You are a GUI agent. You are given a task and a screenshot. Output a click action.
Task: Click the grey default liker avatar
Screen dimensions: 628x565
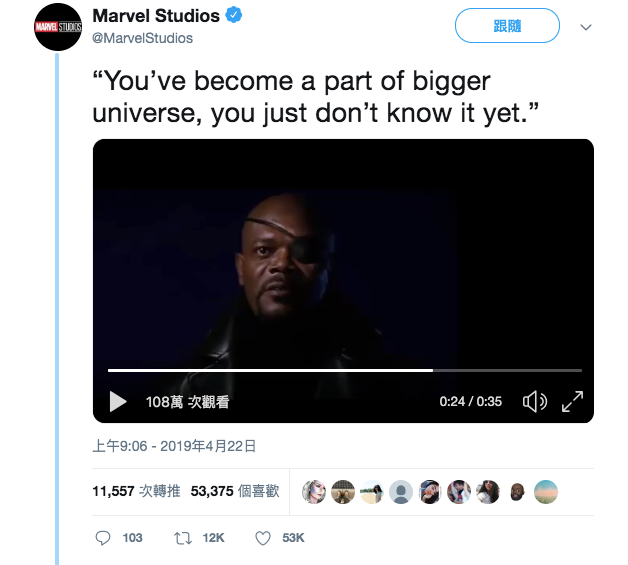click(401, 491)
